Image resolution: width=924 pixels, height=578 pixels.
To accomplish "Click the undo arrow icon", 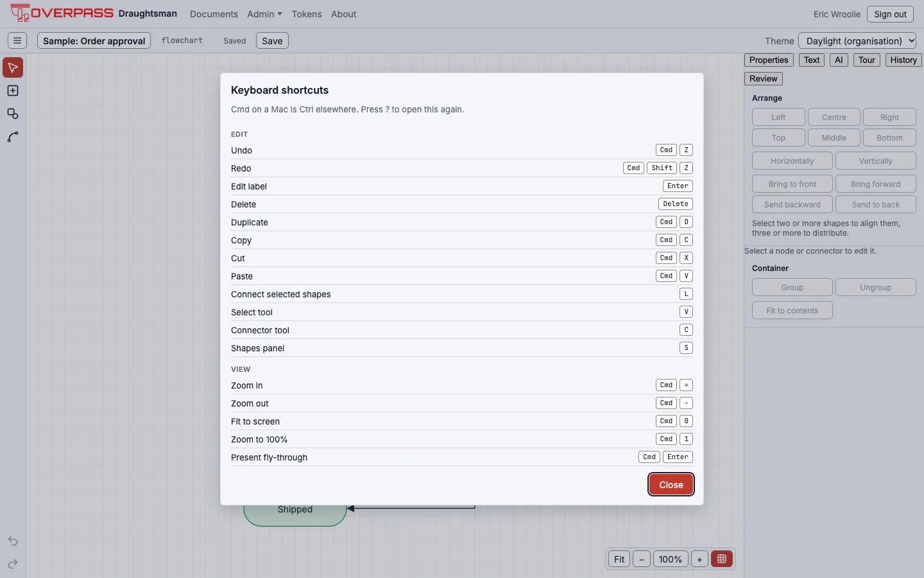I will coord(13,541).
